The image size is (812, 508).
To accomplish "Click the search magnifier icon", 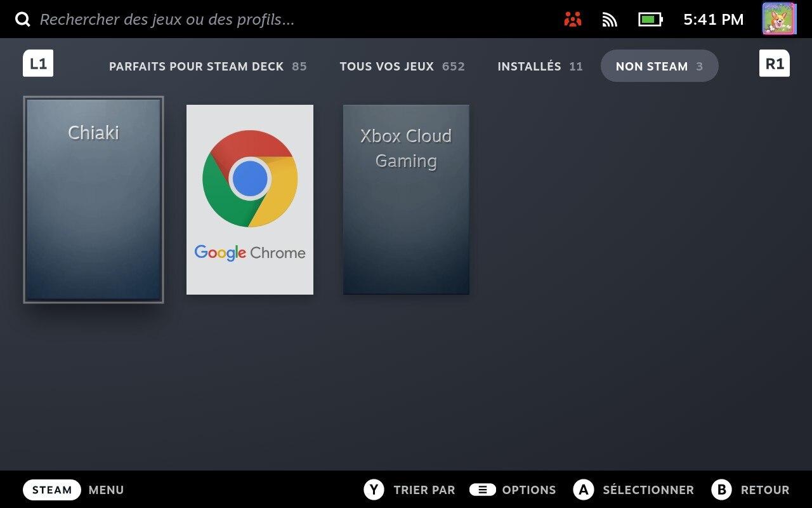I will [x=23, y=19].
